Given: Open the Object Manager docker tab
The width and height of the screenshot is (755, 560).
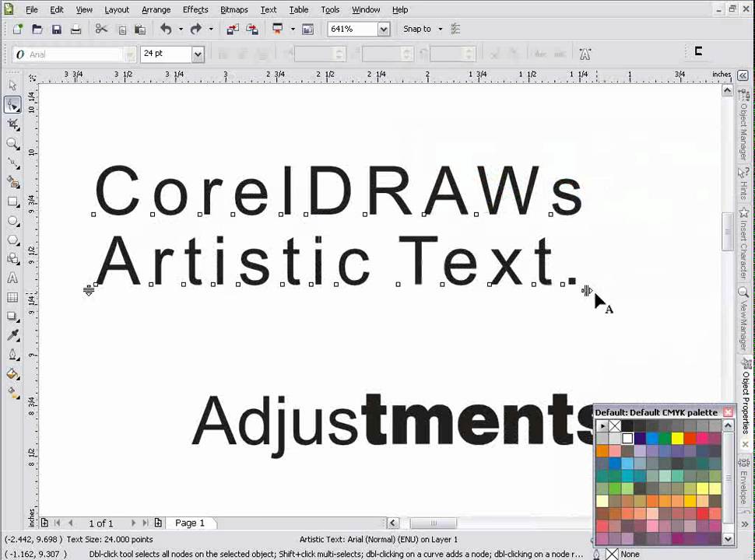Looking at the screenshot, I should point(744,126).
